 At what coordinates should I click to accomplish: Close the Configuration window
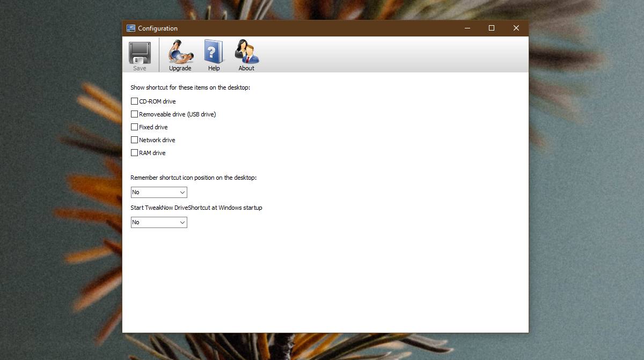pos(516,28)
